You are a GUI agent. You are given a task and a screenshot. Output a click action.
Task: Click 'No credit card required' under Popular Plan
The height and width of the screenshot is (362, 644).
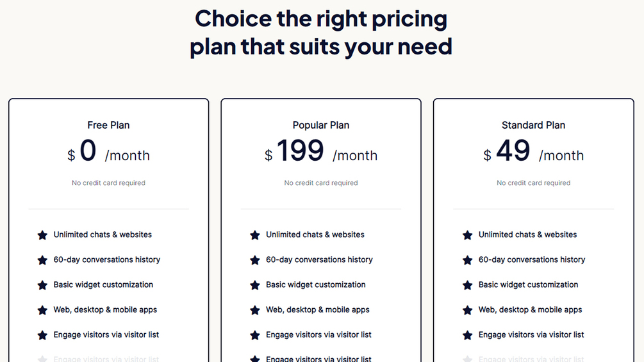coord(321,183)
